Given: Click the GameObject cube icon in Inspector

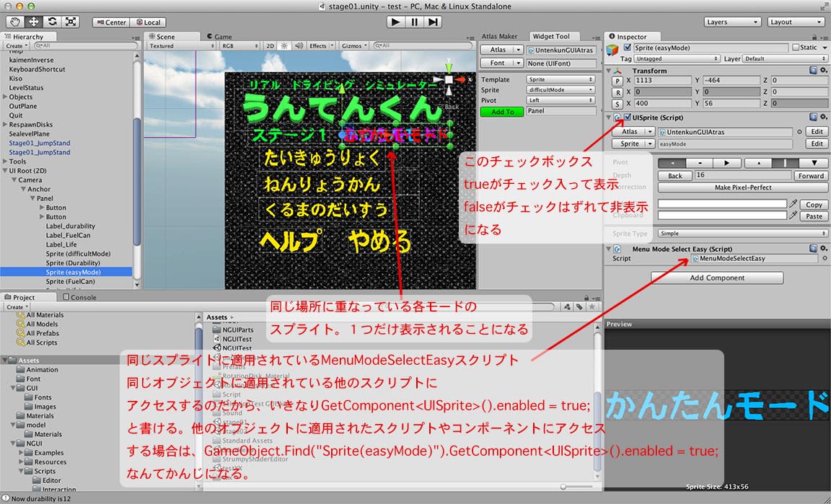Looking at the screenshot, I should 612,50.
